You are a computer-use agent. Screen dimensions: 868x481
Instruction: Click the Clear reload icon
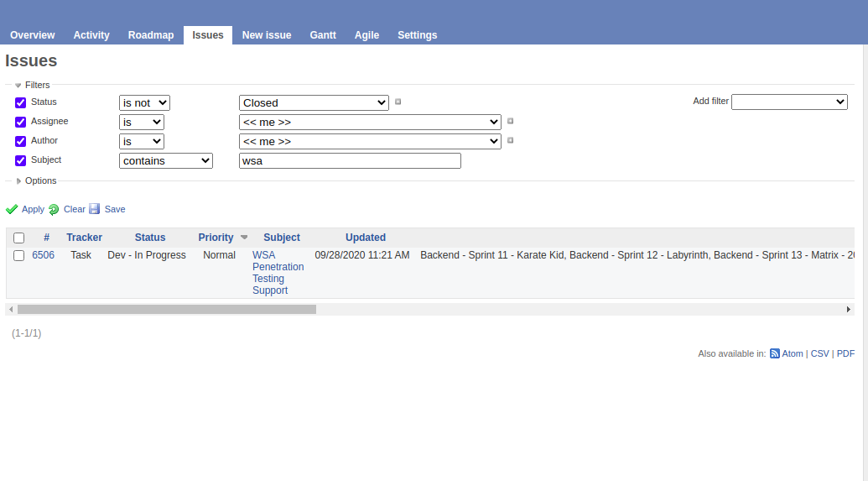[54, 210]
